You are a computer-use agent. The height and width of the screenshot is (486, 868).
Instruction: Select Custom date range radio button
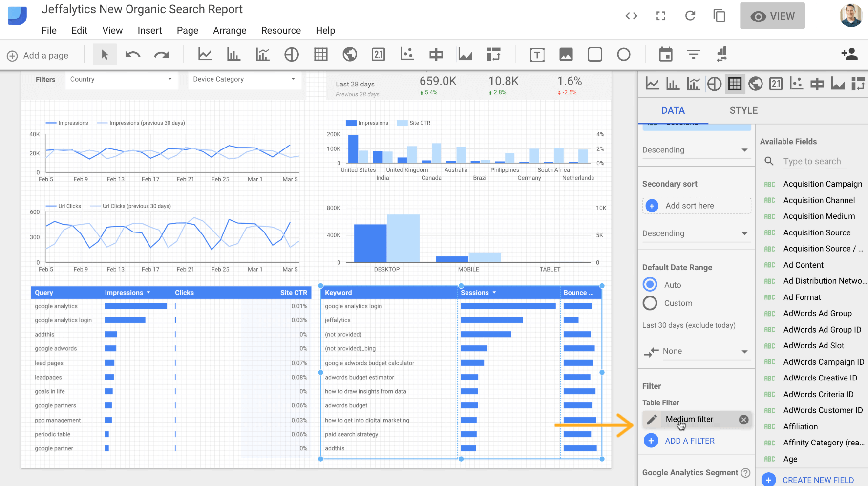650,303
